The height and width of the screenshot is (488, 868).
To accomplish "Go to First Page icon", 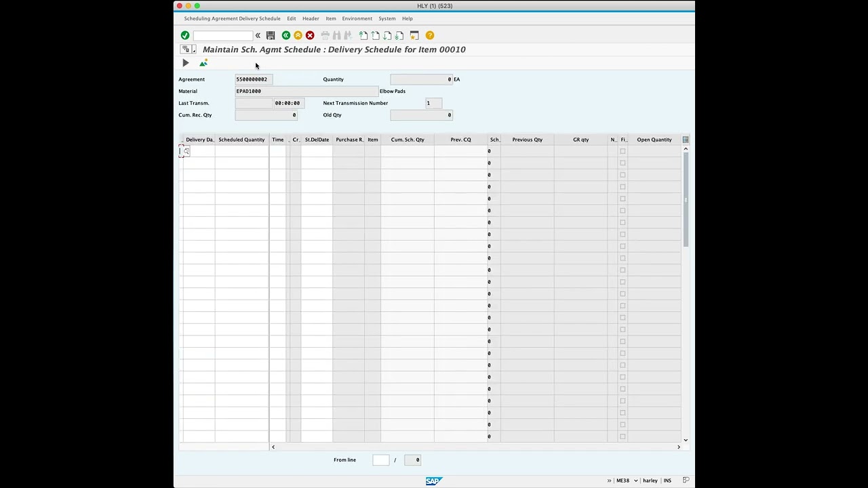I will tap(363, 35).
